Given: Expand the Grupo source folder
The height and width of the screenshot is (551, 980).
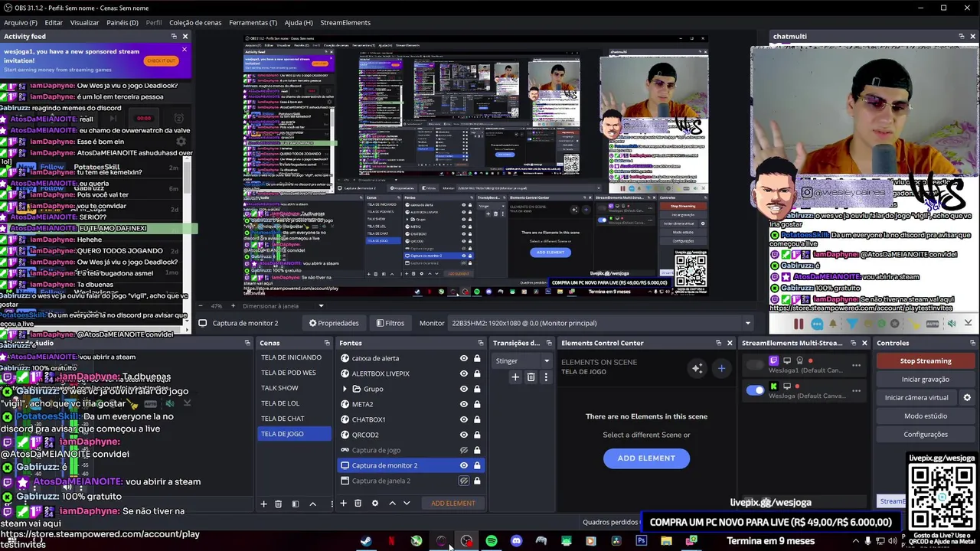Looking at the screenshot, I should [345, 389].
